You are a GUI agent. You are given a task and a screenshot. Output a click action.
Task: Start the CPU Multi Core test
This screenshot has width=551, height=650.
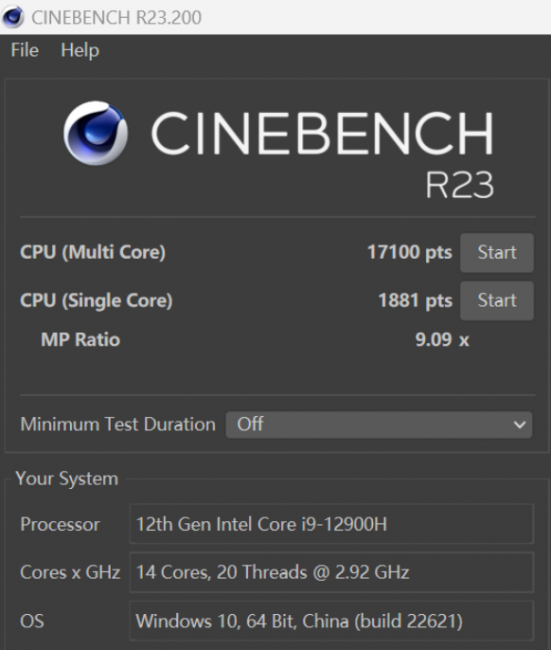click(497, 252)
